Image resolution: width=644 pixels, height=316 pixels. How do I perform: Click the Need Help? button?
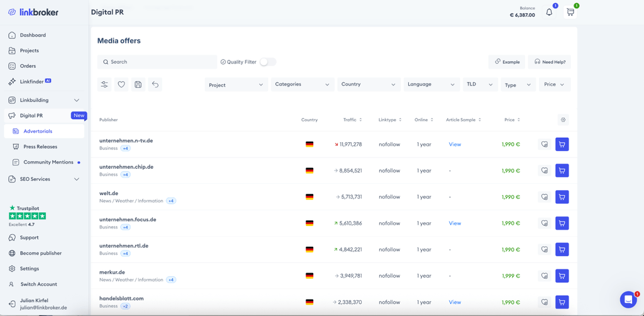click(x=550, y=62)
